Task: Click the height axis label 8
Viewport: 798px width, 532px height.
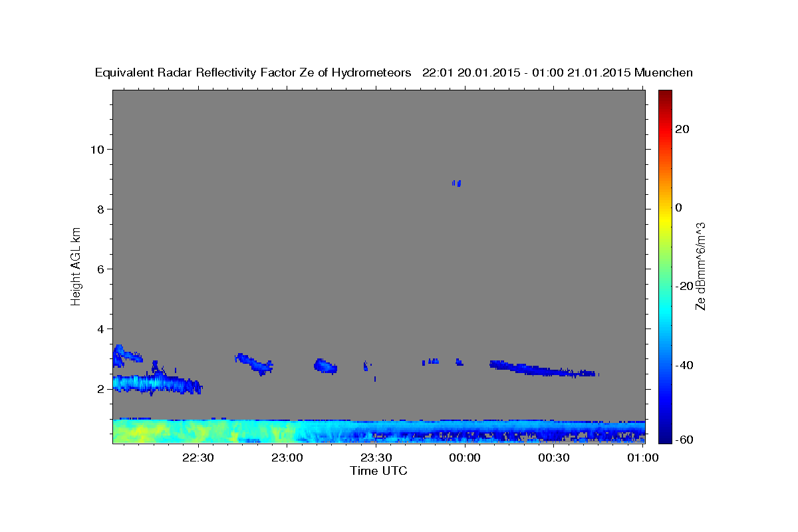Action: pos(100,209)
